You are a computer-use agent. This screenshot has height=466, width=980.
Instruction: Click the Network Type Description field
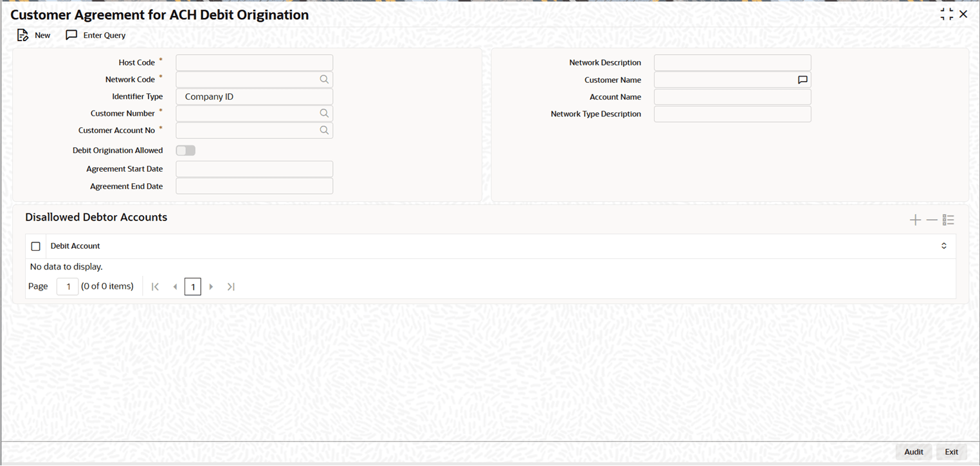(x=732, y=114)
